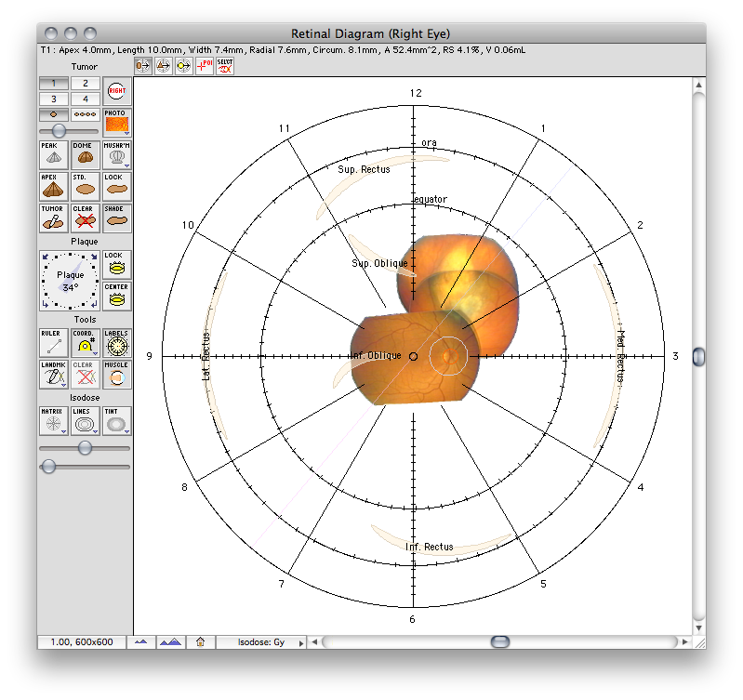The image size is (743, 700).
Task: Click the window resize grip corner
Action: coord(700,642)
